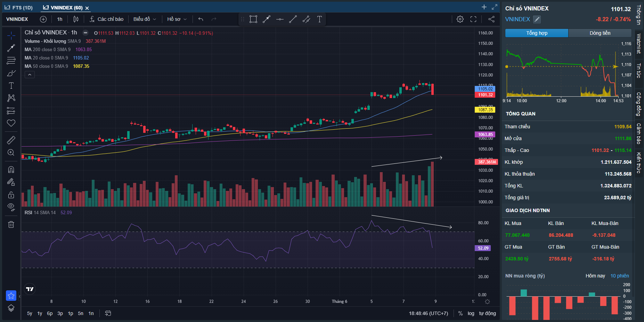The width and height of the screenshot is (644, 322).
Task: Click the Measure ruler tool
Action: point(11,140)
